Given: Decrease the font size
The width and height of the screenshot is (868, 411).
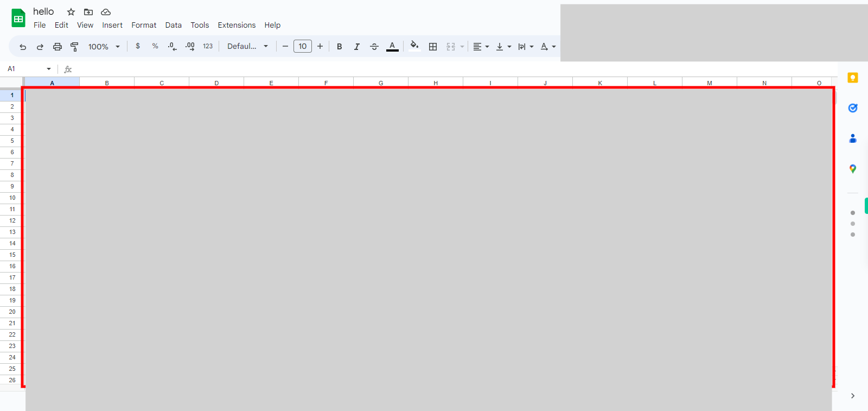Looking at the screenshot, I should click(285, 46).
